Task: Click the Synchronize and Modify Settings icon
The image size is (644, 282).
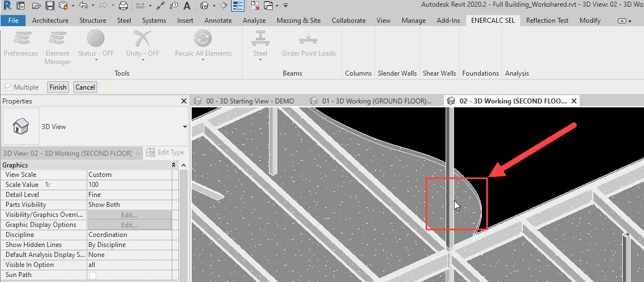Action: click(63, 6)
